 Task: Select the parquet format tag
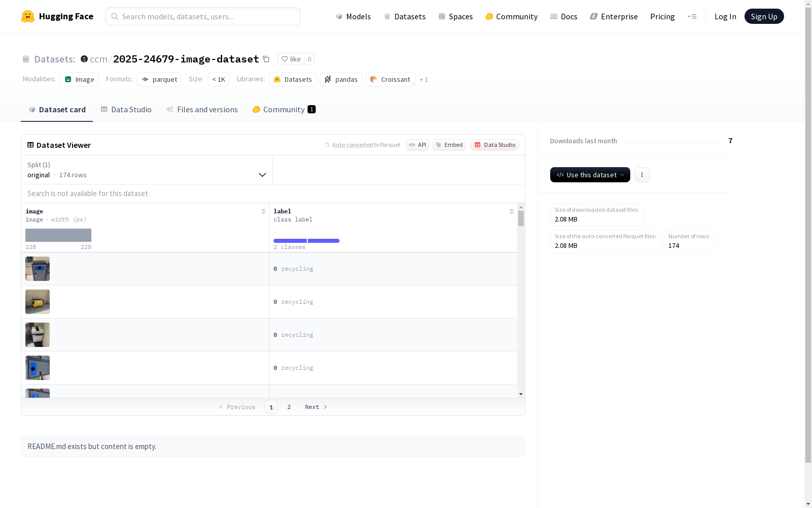pos(159,79)
